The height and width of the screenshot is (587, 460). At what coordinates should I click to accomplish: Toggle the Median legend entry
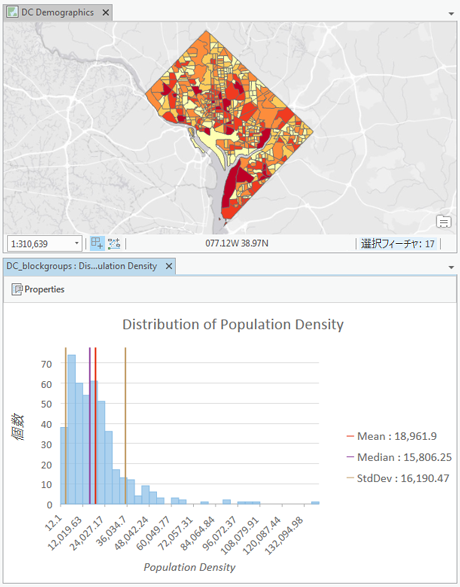click(x=399, y=457)
